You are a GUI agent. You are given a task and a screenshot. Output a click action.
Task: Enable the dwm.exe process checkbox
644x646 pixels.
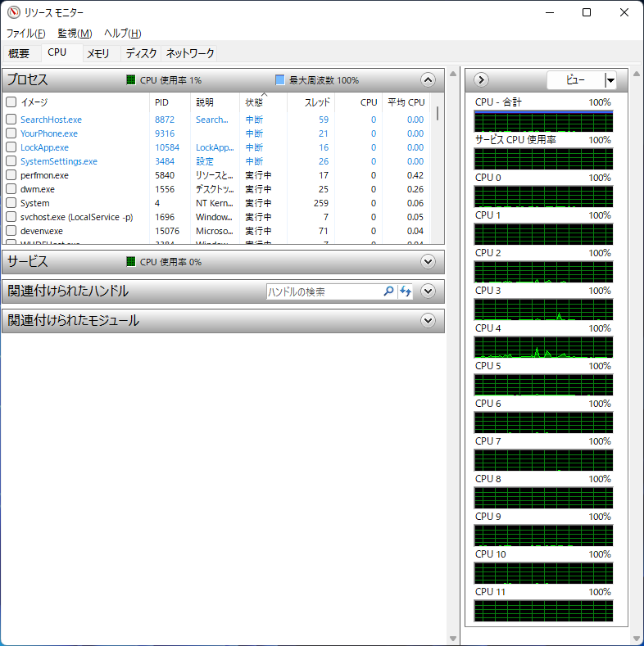[x=11, y=189]
